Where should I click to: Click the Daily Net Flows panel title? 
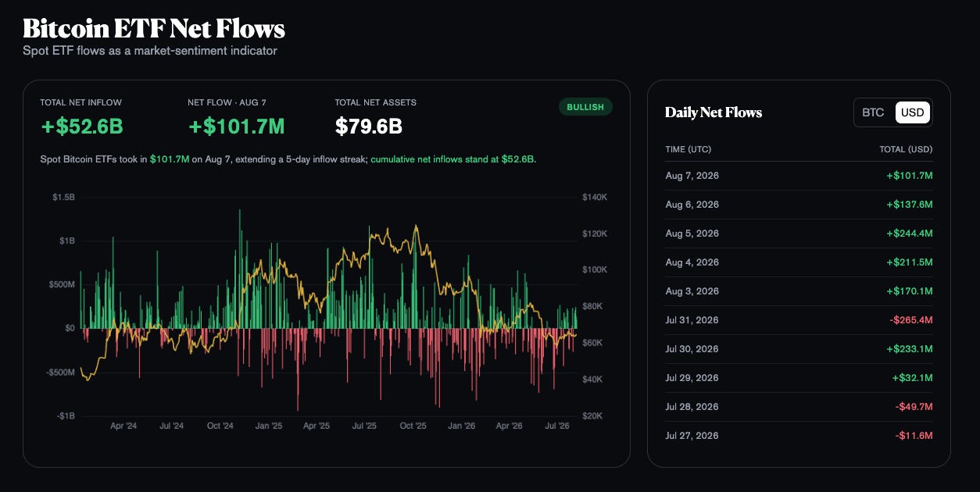pos(714,112)
